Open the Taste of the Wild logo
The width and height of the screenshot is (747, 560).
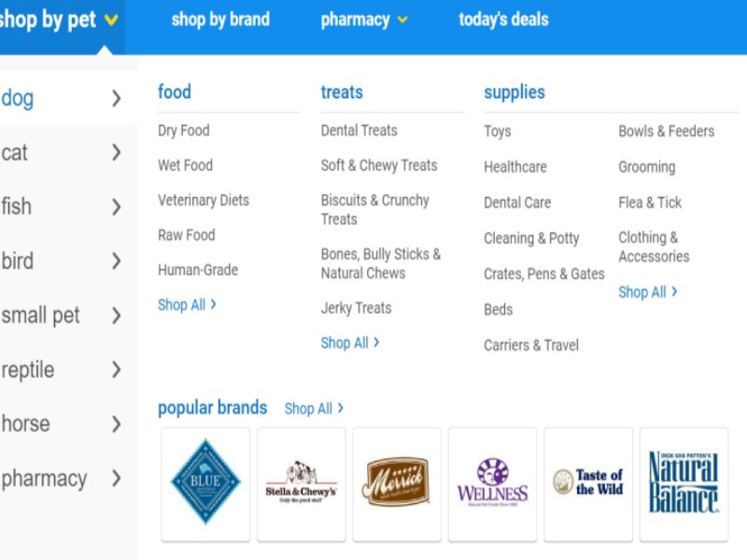point(587,483)
